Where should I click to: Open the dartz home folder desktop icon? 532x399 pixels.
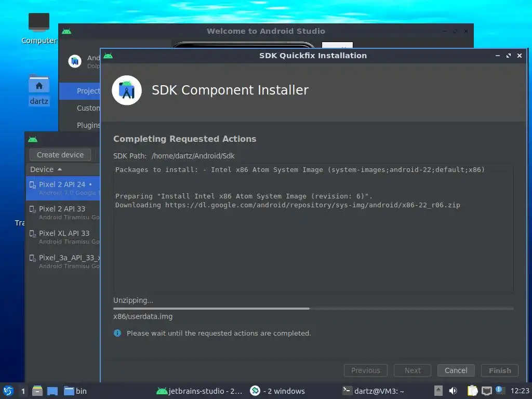point(38,90)
